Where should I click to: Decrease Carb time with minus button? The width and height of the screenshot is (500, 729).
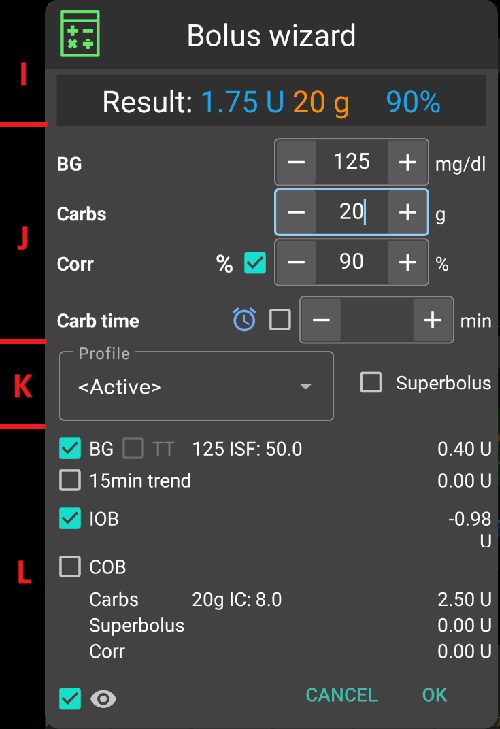point(321,320)
